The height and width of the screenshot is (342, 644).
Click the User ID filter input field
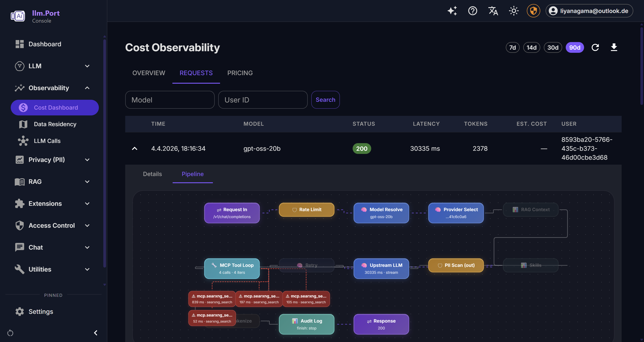[x=263, y=100]
